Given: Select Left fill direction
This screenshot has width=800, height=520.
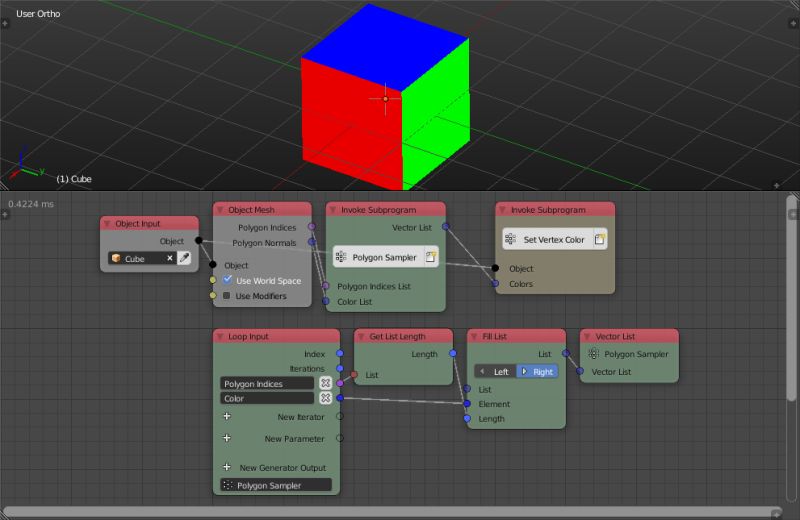Looking at the screenshot, I should click(x=495, y=372).
